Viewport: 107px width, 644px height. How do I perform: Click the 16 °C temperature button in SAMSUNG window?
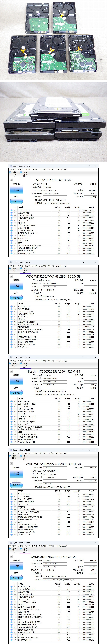point(16,578)
